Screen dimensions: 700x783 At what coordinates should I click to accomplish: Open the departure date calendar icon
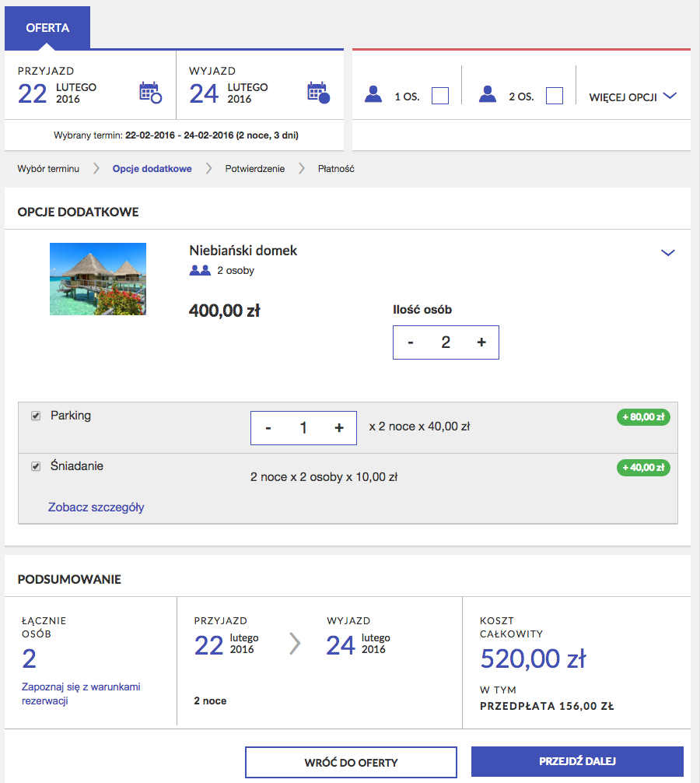(318, 93)
